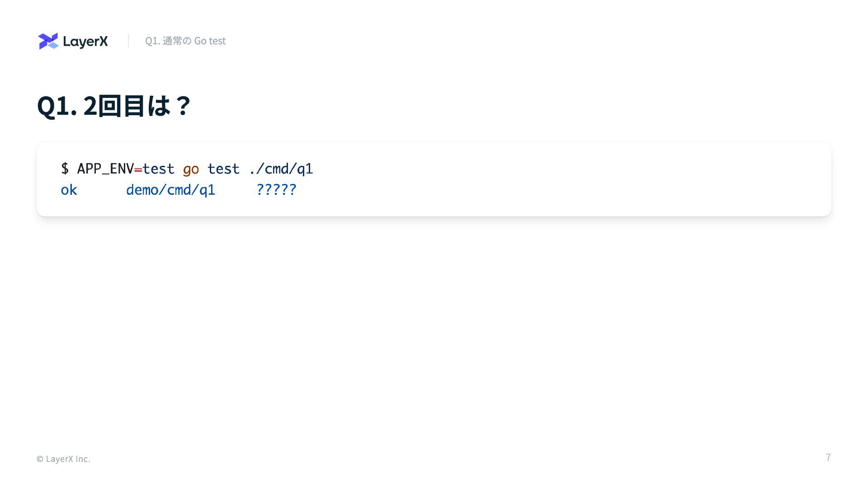Click the '© LayerX Inc.' footer text
This screenshot has width=868, height=488.
63,459
